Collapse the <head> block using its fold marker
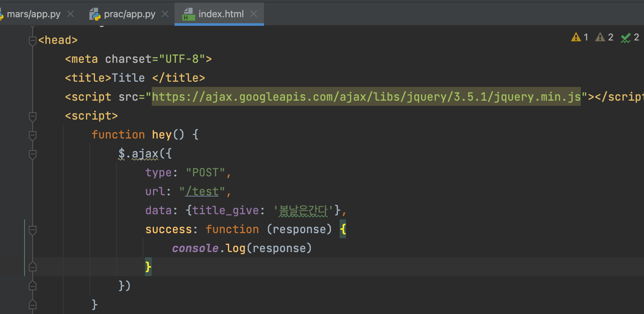 [32, 40]
